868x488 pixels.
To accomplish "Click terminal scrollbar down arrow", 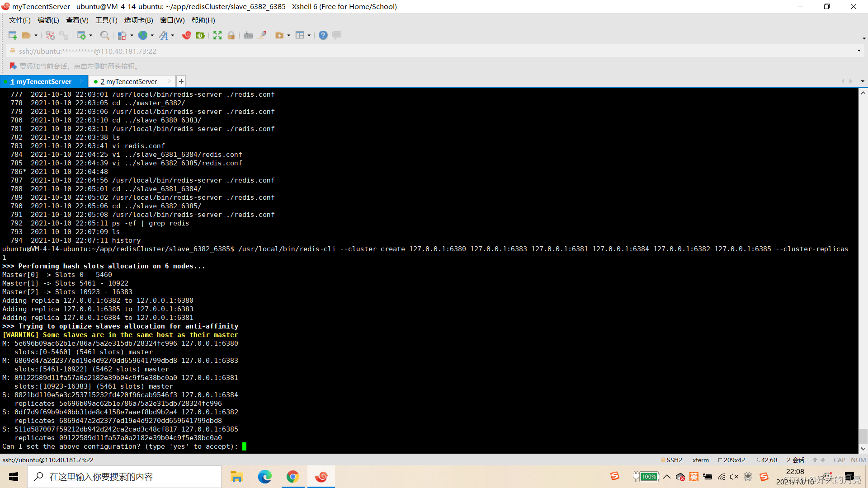I will pos(863,449).
